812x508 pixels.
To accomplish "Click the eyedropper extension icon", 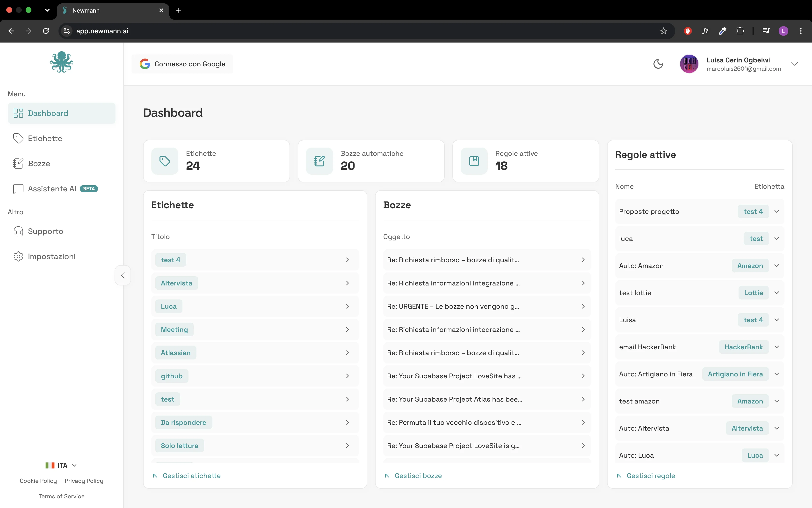I will [722, 31].
